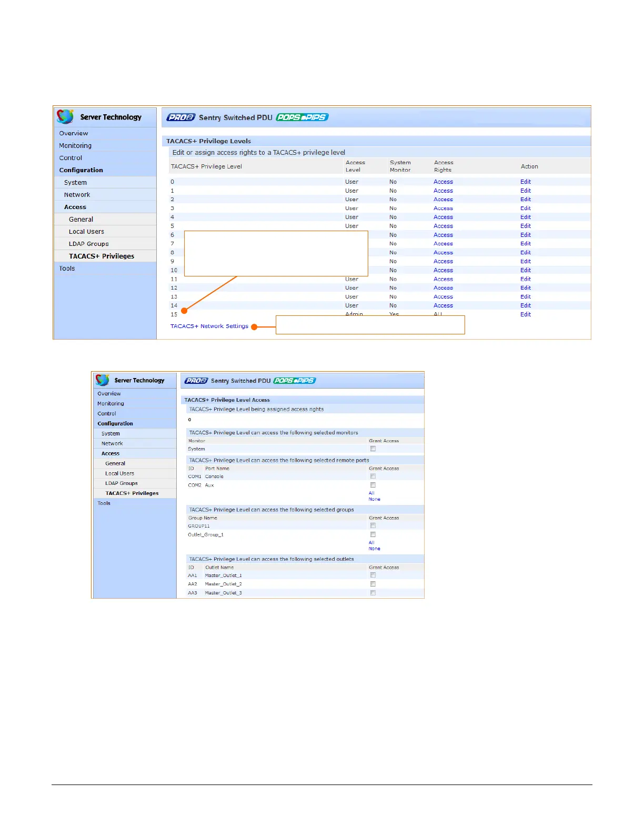Viewport: 644px width, 834px height.
Task: Enable Grant Access for COM2 Aux port
Action: click(x=373, y=485)
